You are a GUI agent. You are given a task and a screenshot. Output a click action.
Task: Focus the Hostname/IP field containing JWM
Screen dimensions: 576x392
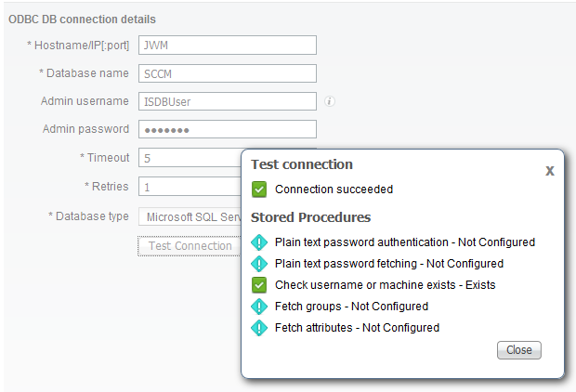pos(228,46)
